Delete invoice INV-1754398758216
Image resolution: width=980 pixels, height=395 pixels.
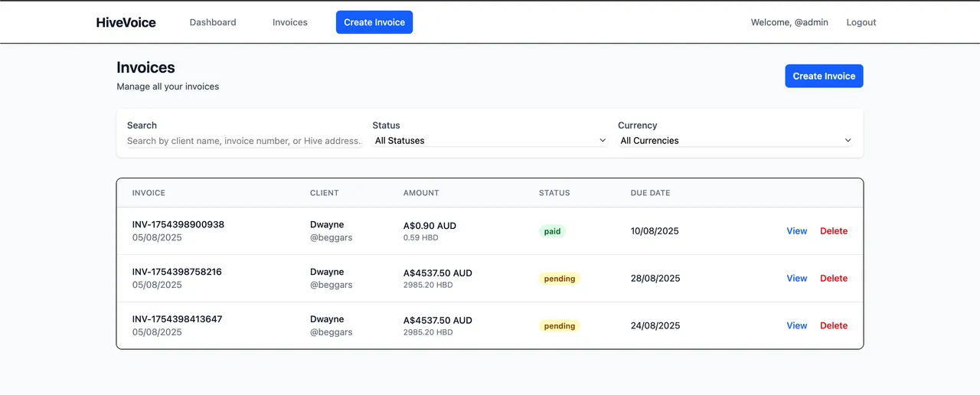834,279
